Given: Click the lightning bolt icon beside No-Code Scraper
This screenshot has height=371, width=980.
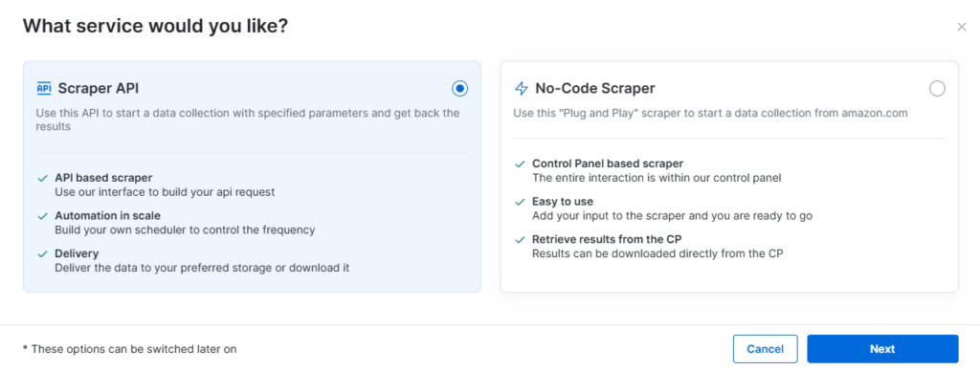Looking at the screenshot, I should click(x=522, y=89).
